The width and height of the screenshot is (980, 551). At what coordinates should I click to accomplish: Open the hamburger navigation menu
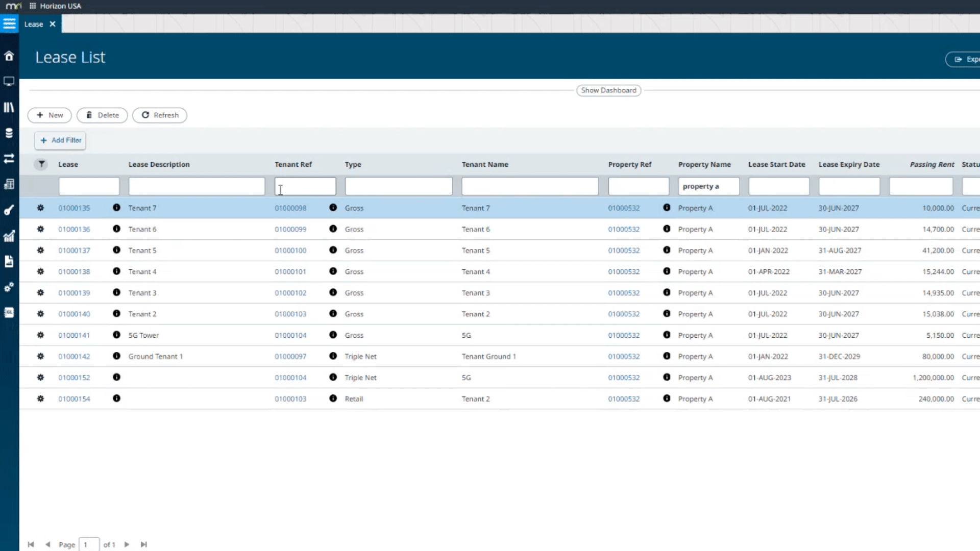pos(9,24)
